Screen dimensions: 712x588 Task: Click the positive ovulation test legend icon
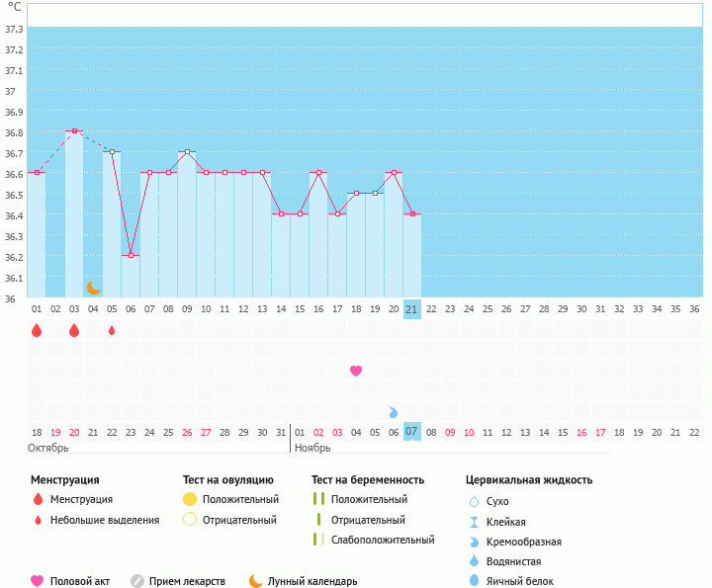click(190, 499)
